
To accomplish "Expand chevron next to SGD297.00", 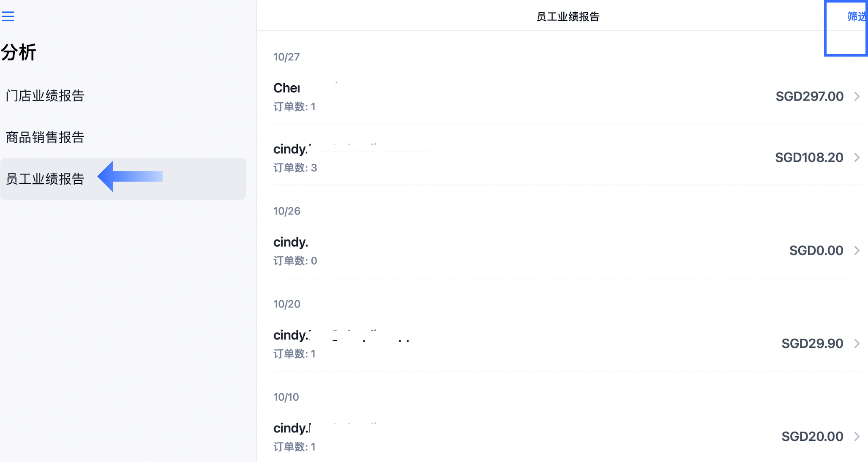I will (857, 96).
